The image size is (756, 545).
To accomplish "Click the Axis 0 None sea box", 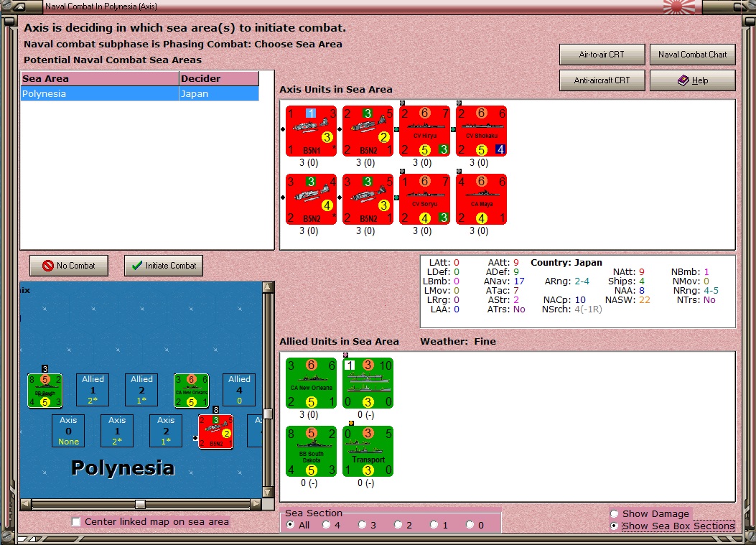I will (68, 431).
